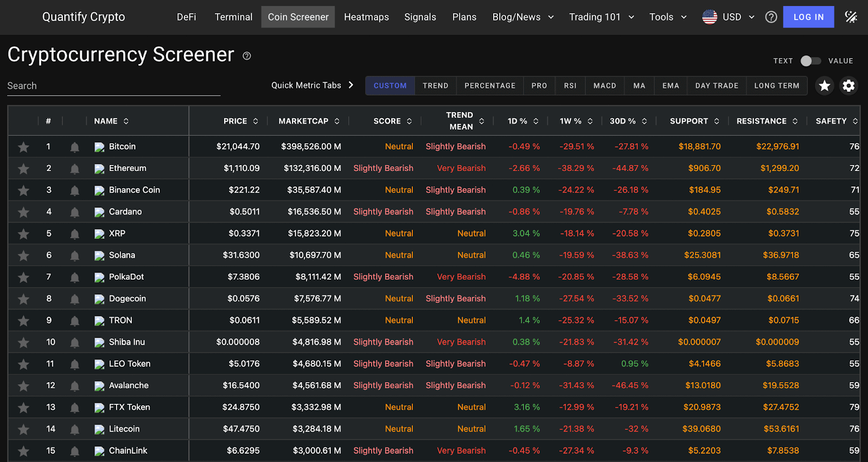Open the MACD metric tab
This screenshot has width=868, height=462.
point(605,86)
